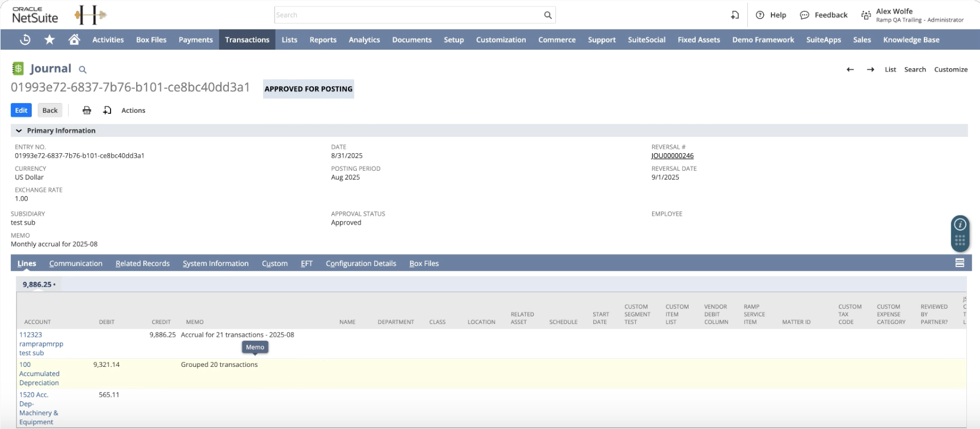The height and width of the screenshot is (429, 980).
Task: Open the Shortcuts star icon
Action: (50, 39)
